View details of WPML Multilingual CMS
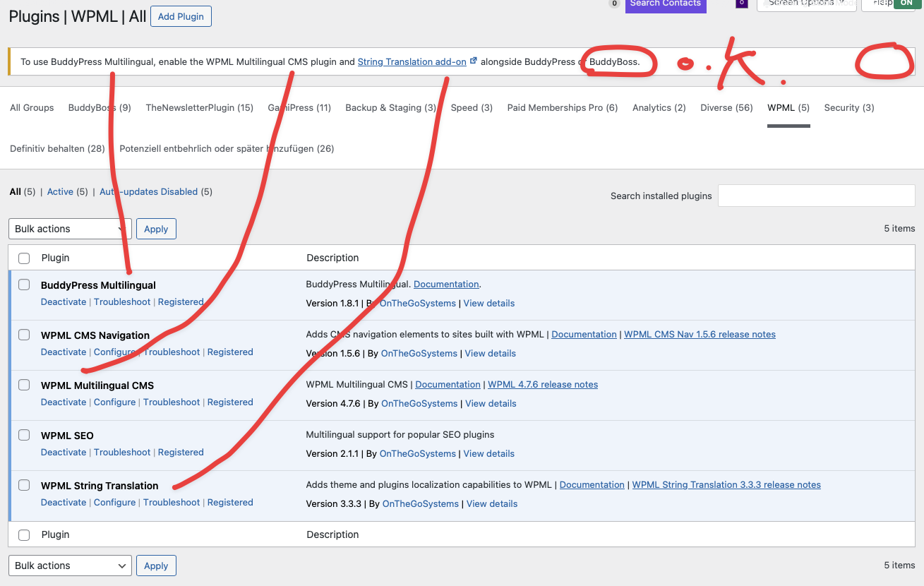 (x=491, y=403)
